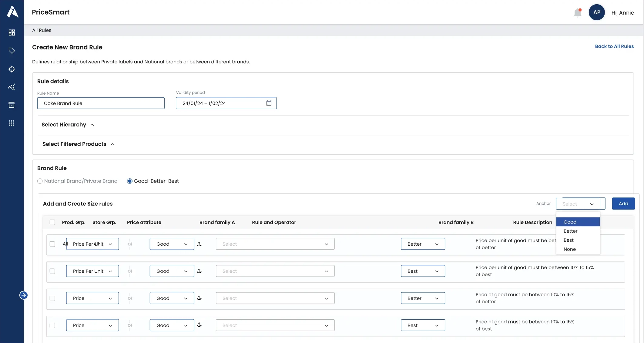Image resolution: width=644 pixels, height=343 pixels.
Task: Select the Good-Better-Best radio option
Action: [x=129, y=181]
